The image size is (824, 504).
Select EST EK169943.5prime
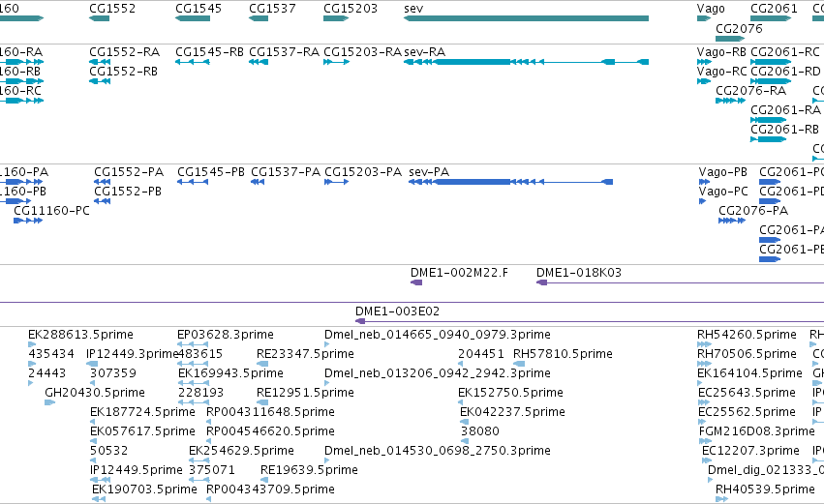pyautogui.click(x=194, y=383)
